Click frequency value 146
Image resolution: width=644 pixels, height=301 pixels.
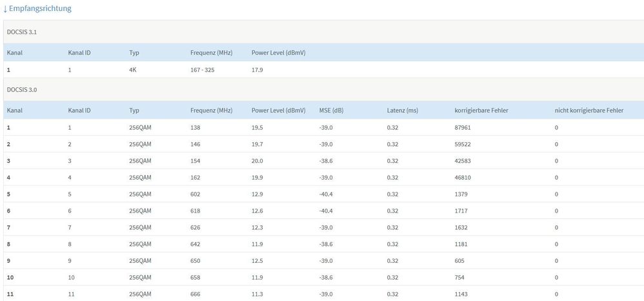(196, 144)
